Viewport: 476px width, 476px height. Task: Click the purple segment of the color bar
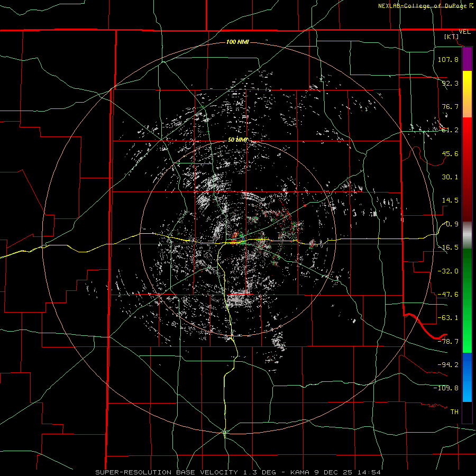(467, 59)
